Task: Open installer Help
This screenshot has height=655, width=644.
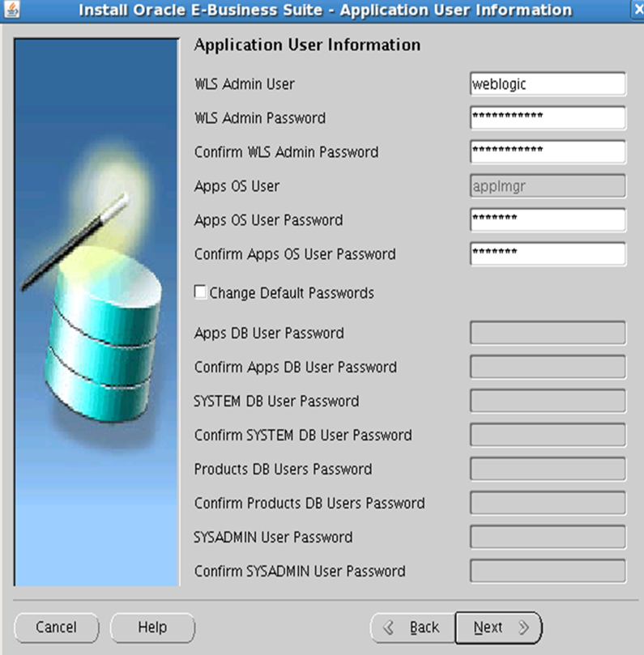Action: point(152,627)
